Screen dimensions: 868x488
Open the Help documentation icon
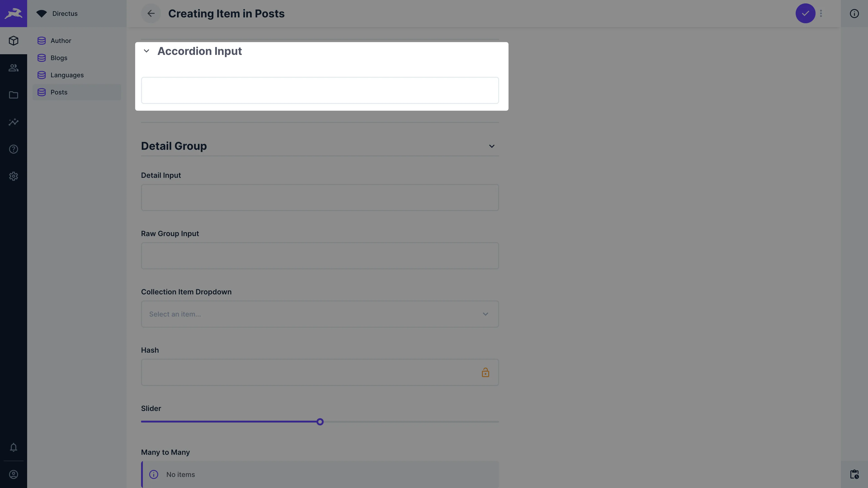[14, 149]
